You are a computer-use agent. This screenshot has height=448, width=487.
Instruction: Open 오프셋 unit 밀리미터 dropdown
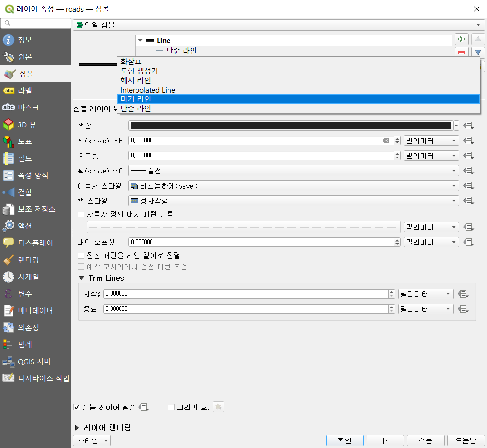point(431,156)
